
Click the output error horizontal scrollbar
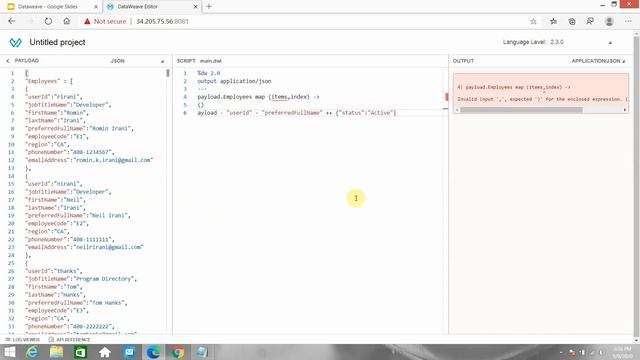[x=521, y=110]
